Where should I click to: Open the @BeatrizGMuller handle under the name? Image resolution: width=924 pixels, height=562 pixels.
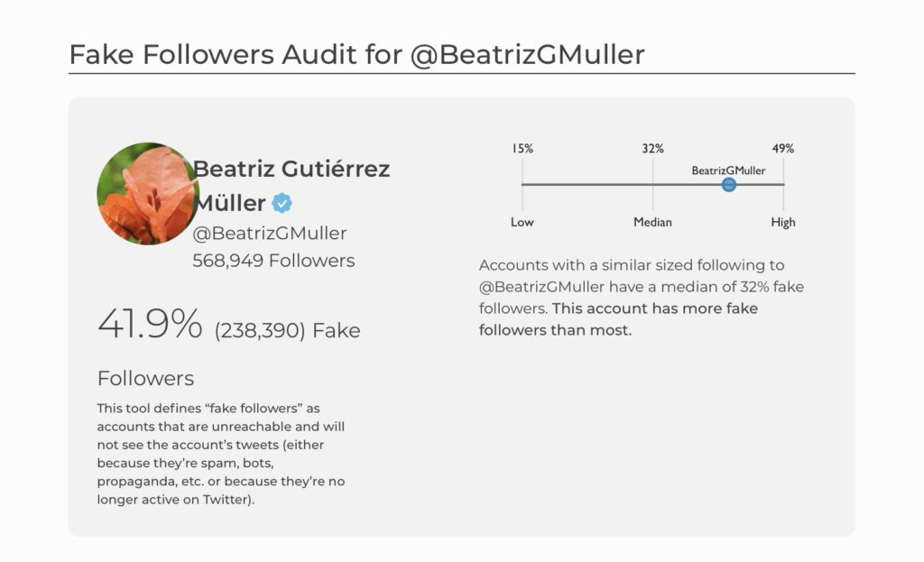tap(270, 234)
